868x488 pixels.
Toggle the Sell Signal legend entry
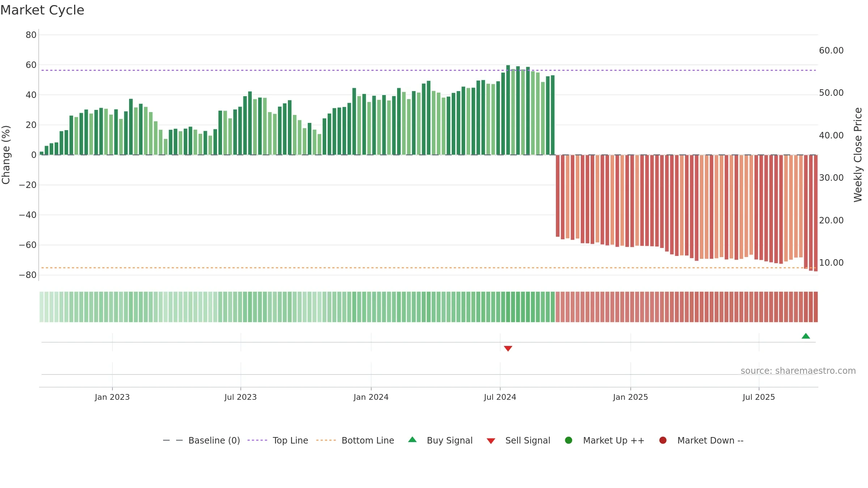[518, 440]
